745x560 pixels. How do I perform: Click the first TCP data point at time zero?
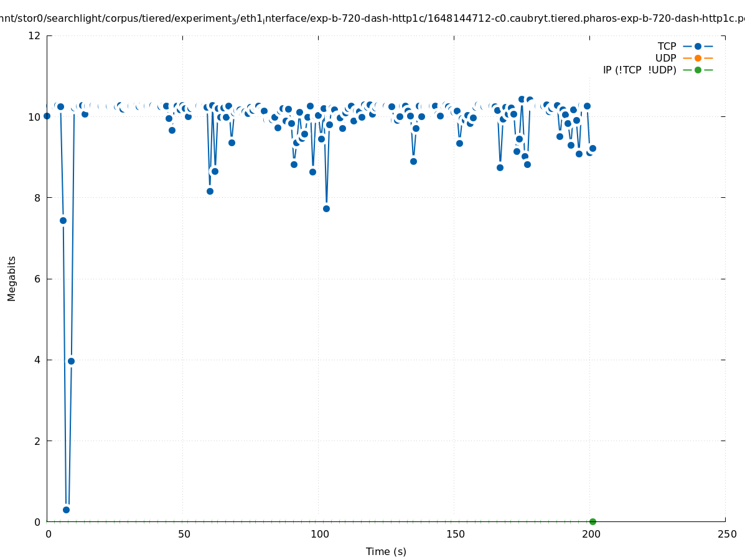point(47,116)
